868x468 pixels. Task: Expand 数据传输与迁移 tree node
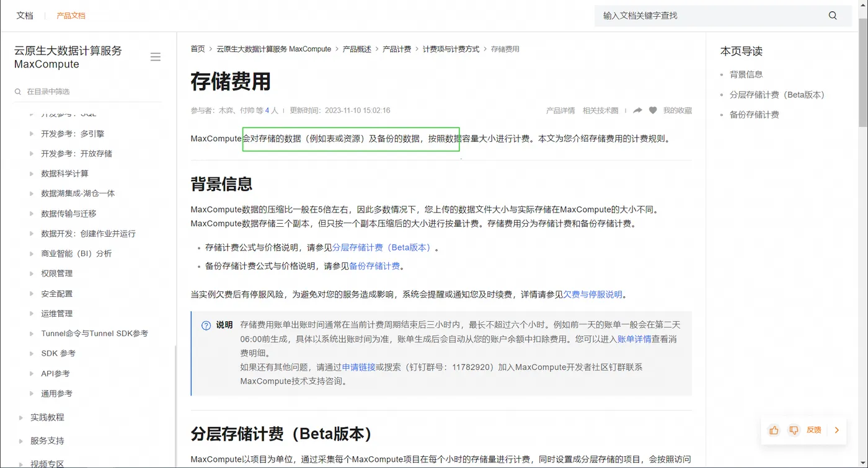pyautogui.click(x=32, y=213)
